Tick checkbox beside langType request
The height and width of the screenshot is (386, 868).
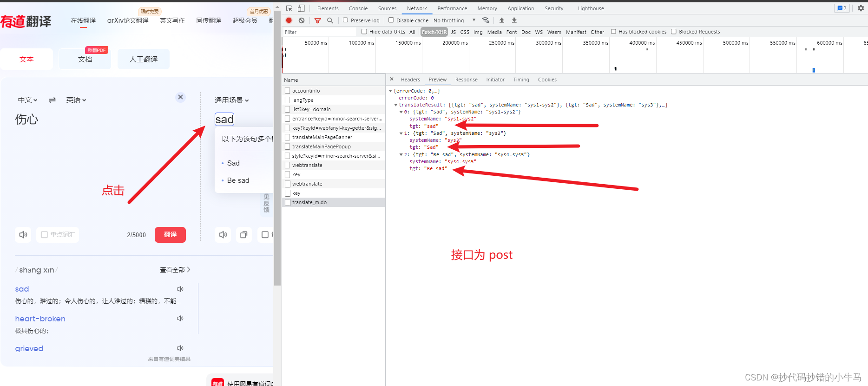(x=288, y=100)
